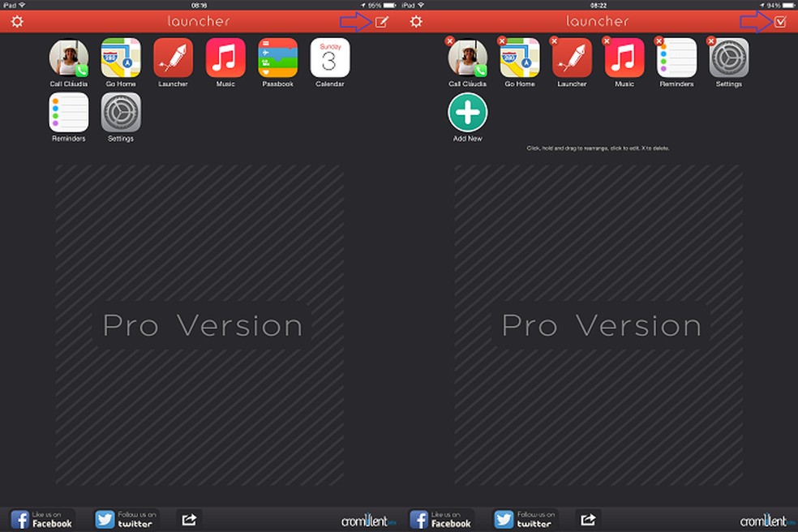
Task: Tap the share icon in the bottom toolbar
Action: point(188,519)
